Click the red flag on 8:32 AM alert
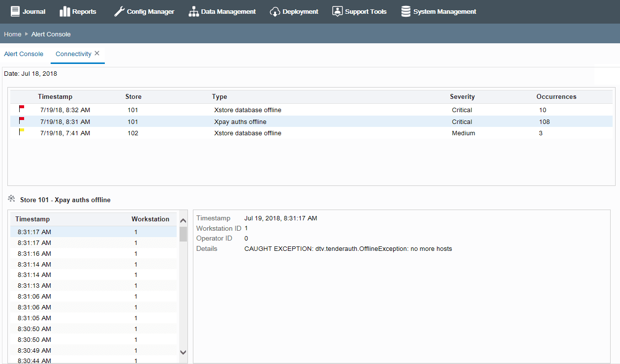620x364 pixels. click(x=22, y=108)
